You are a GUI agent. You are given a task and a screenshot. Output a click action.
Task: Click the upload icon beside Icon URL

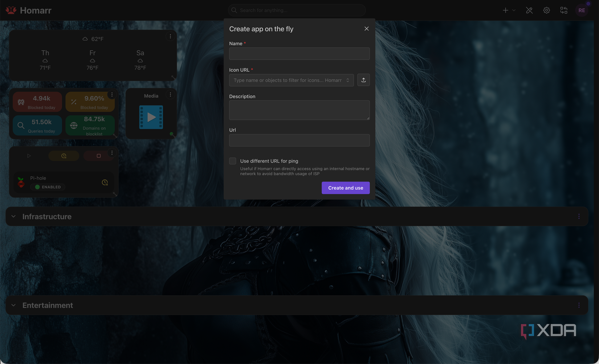click(363, 80)
